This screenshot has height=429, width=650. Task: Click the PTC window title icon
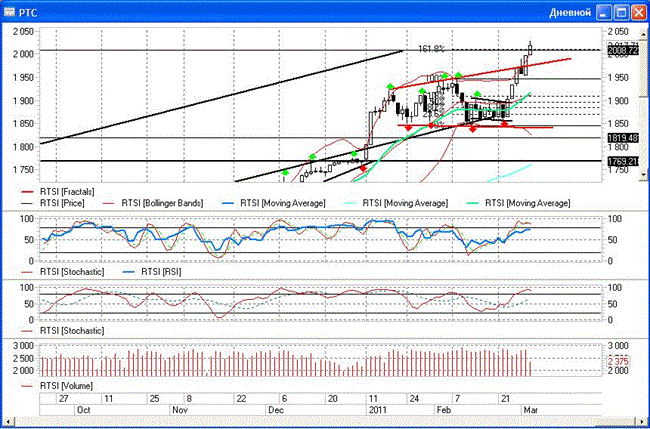(9, 12)
